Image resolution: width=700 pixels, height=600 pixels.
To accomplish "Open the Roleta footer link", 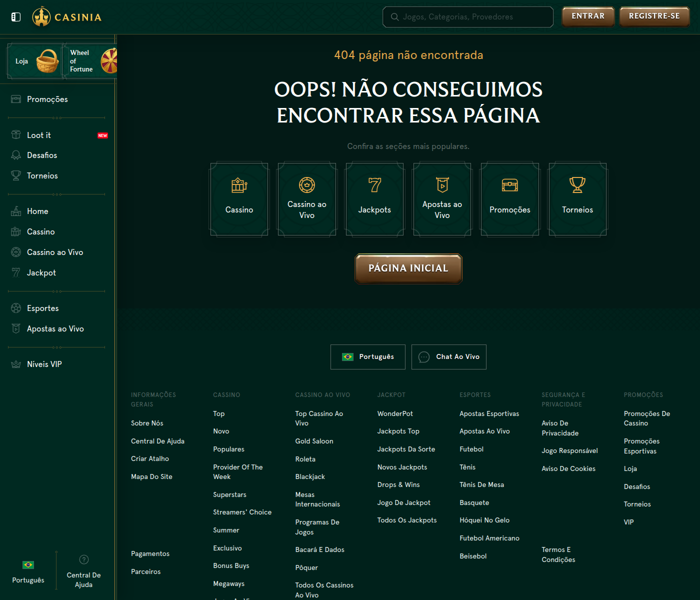I will coord(305,459).
